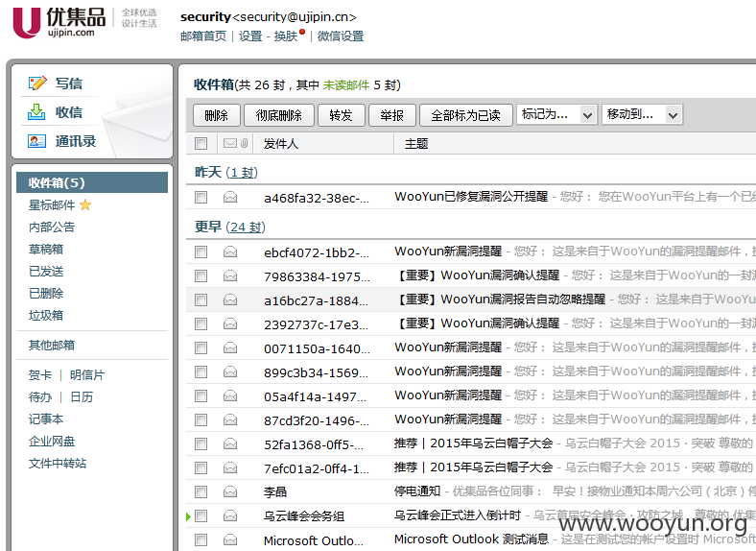
Task: Click opened-envelope icon for Microsoft Outlook mail
Action: [230, 539]
